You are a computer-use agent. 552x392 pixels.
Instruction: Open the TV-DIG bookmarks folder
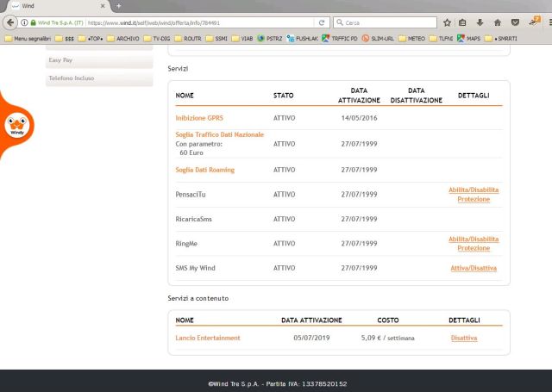tap(157, 38)
